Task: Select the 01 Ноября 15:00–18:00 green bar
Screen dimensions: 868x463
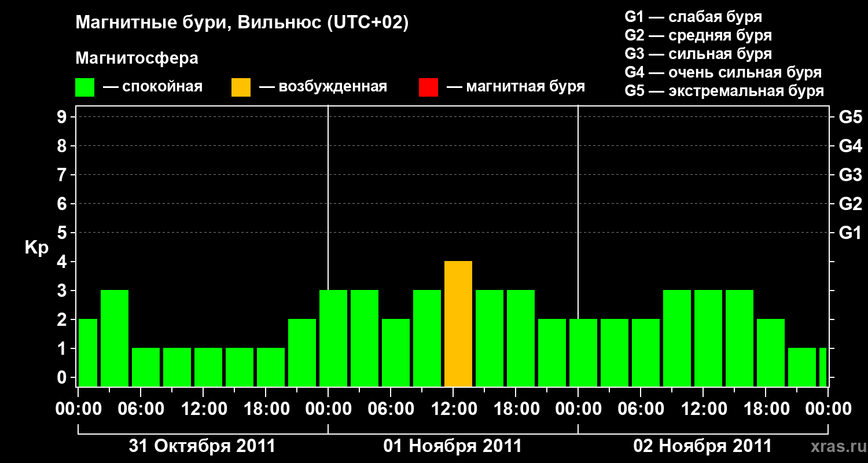Action: 490,339
